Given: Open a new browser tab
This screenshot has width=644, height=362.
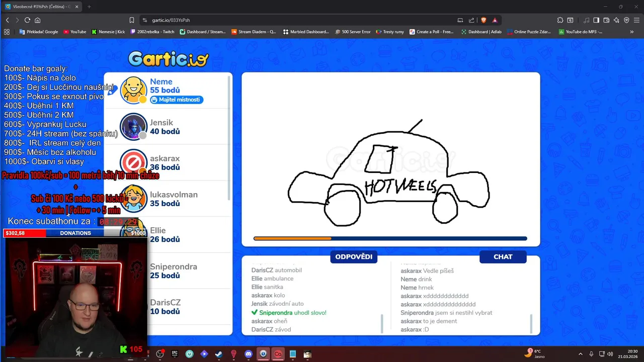Looking at the screenshot, I should point(89,7).
